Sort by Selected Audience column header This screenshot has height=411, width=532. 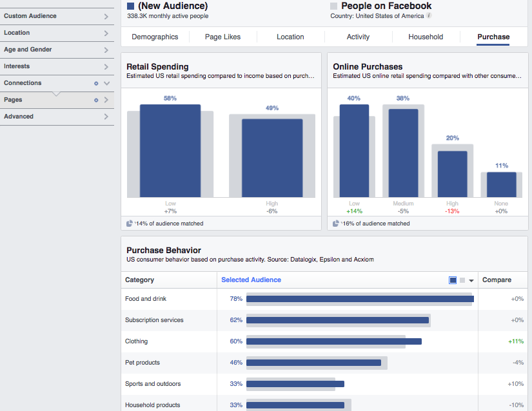click(x=251, y=280)
